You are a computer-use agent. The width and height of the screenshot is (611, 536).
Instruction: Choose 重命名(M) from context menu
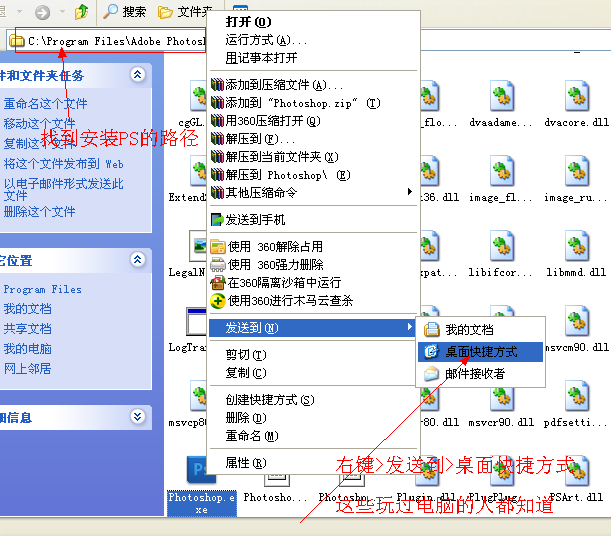pyautogui.click(x=314, y=436)
